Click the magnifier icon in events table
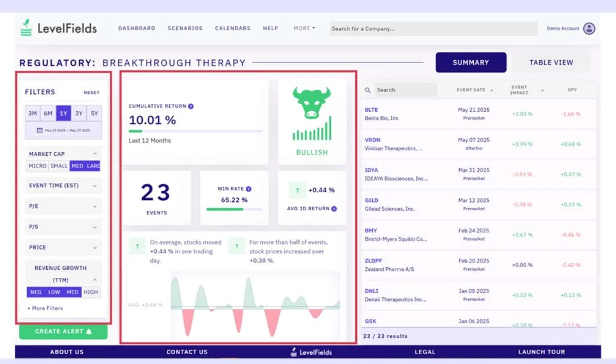This screenshot has height=364, width=616. 368,90
